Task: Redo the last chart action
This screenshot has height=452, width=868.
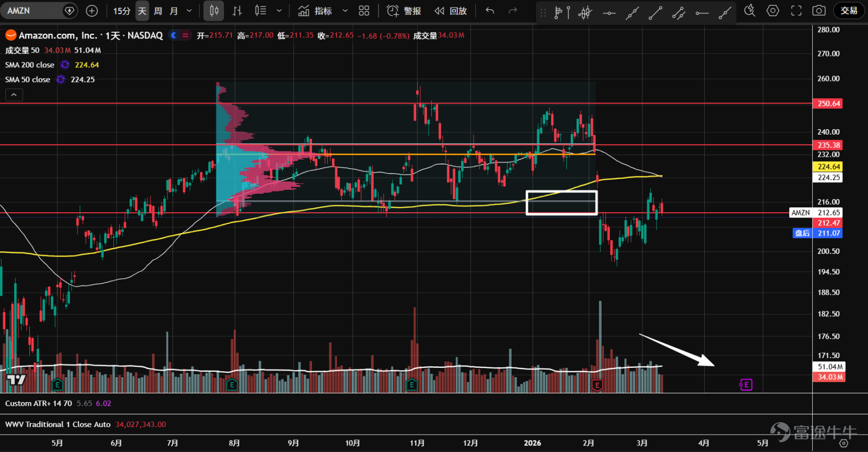Action: click(x=513, y=11)
